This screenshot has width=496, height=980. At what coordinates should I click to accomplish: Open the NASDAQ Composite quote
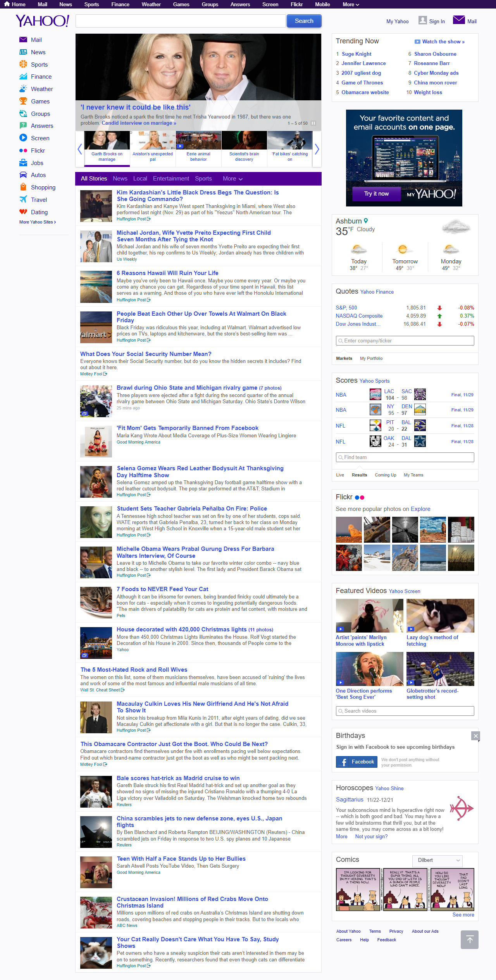pos(359,316)
